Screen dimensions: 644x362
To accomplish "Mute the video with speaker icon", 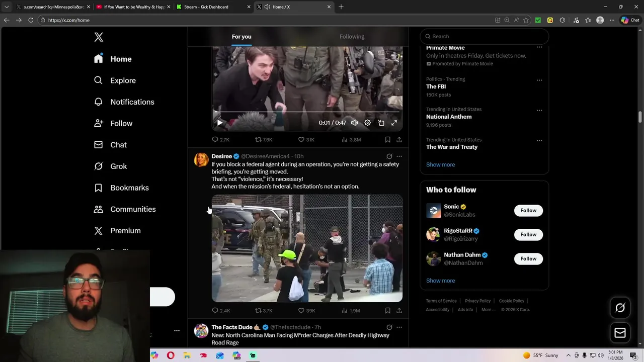I will (x=354, y=123).
